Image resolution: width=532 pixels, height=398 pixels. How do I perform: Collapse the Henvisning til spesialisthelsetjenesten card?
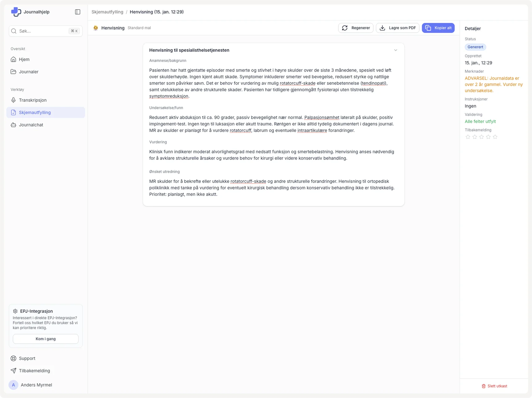pyautogui.click(x=396, y=50)
